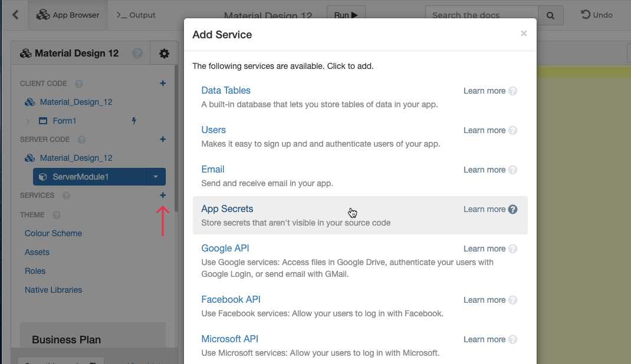Screen dimensions: 631x364
Task: Add the Data Tables service
Action: click(226, 91)
